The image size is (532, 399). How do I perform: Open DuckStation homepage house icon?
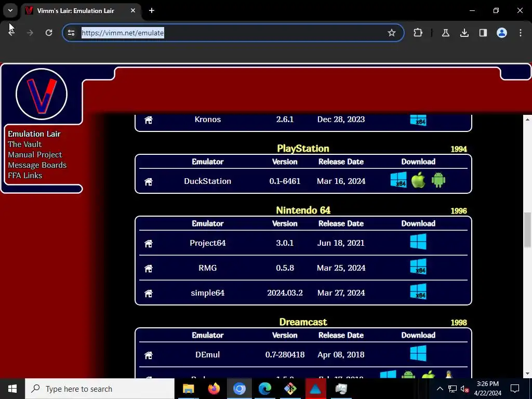(149, 181)
